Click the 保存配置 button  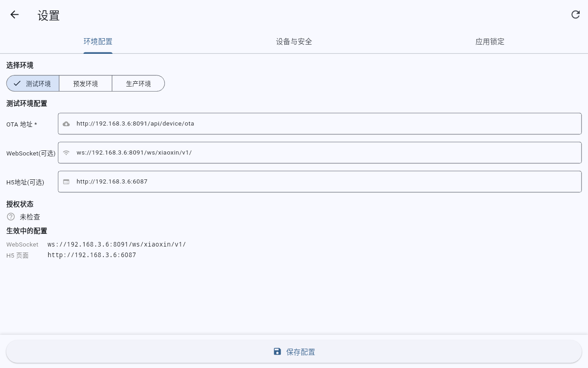point(294,351)
